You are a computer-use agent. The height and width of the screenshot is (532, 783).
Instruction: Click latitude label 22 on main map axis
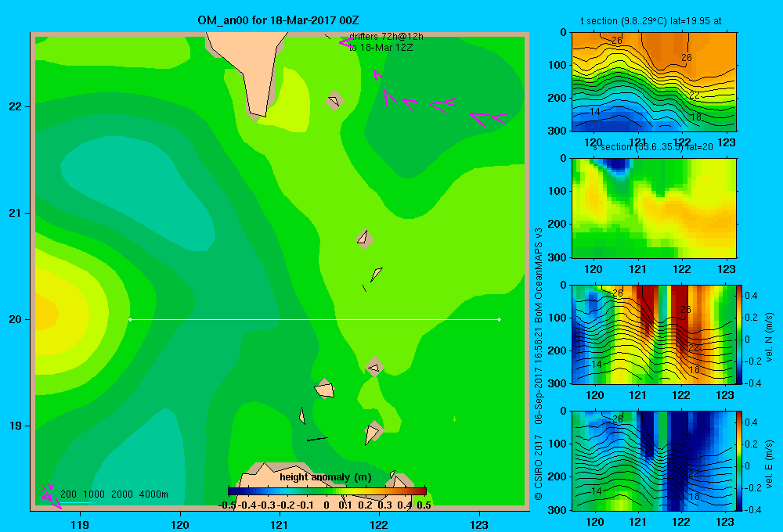tap(16, 106)
